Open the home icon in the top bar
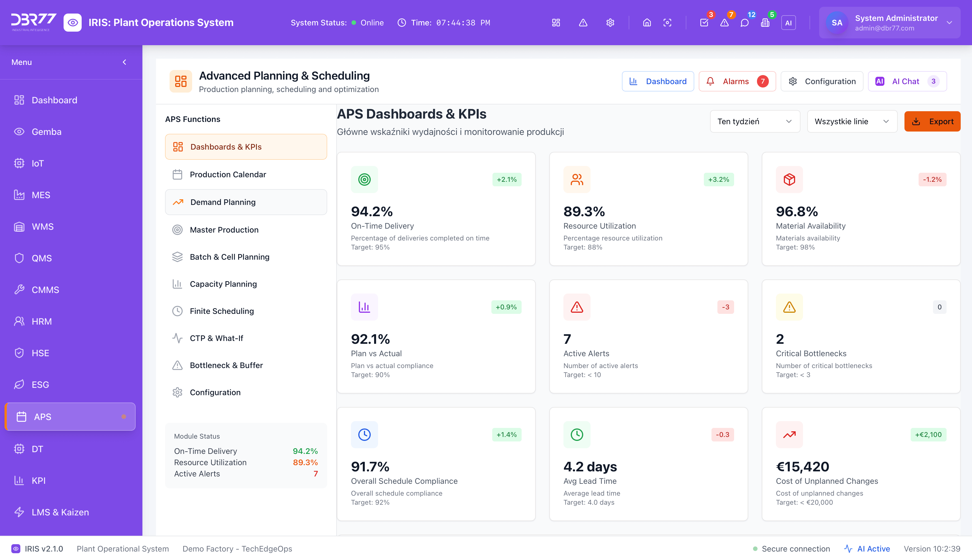The image size is (972, 560). coord(647,22)
